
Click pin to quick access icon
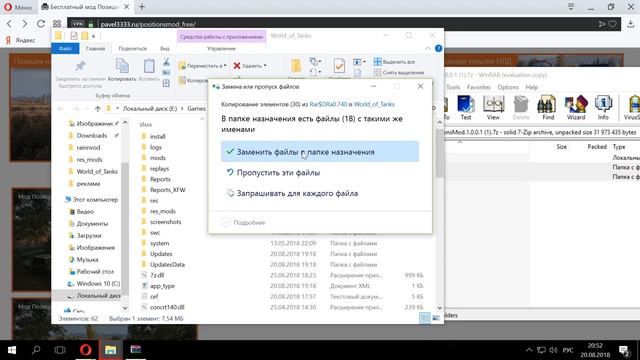pos(80,66)
